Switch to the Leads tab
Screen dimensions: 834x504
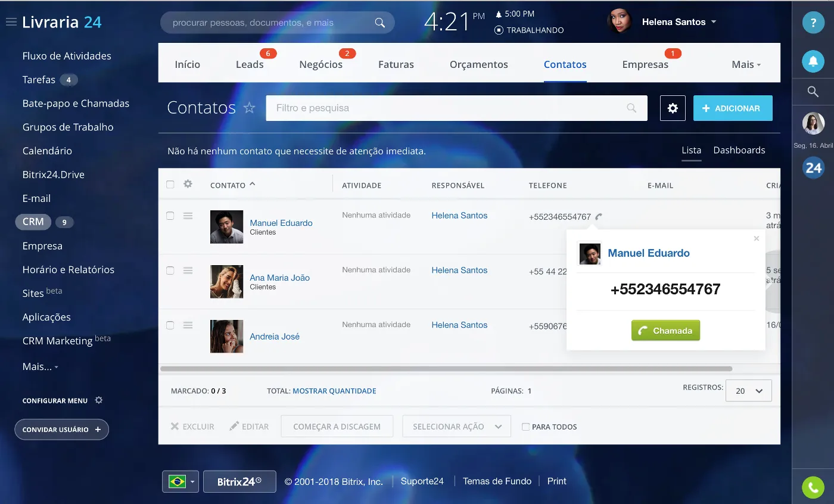tap(250, 64)
